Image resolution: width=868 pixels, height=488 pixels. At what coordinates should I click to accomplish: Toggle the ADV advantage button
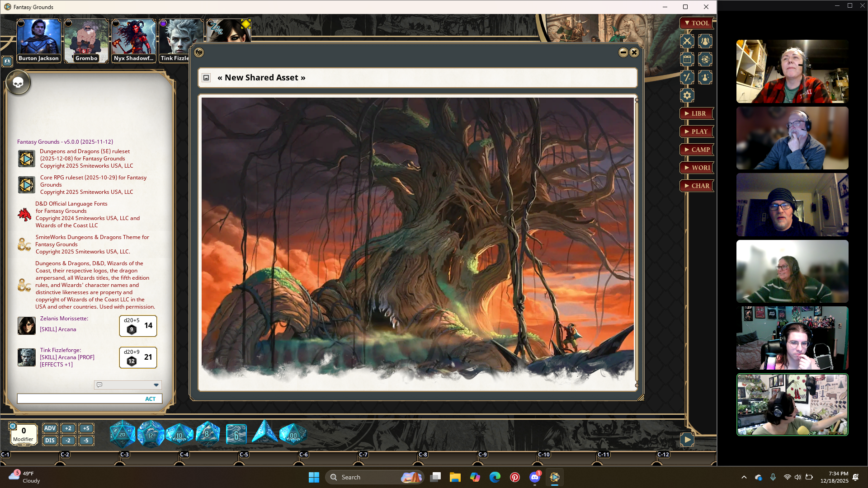click(50, 428)
